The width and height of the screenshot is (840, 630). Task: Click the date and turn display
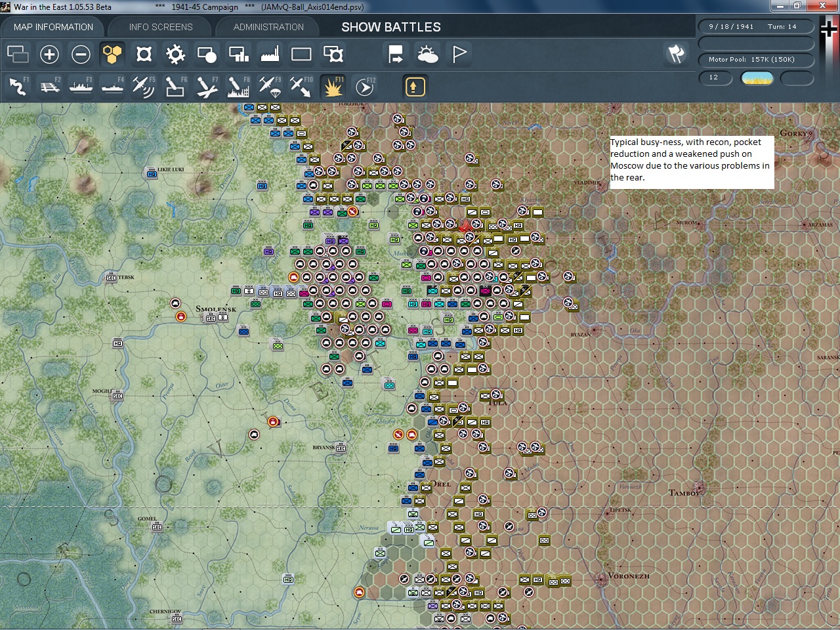coord(755,27)
